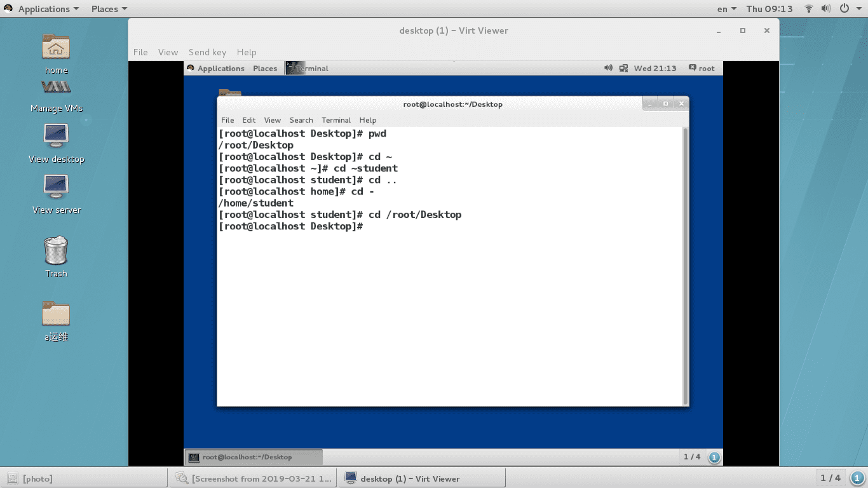
Task: Click the /home/student output line
Action: pyautogui.click(x=256, y=203)
